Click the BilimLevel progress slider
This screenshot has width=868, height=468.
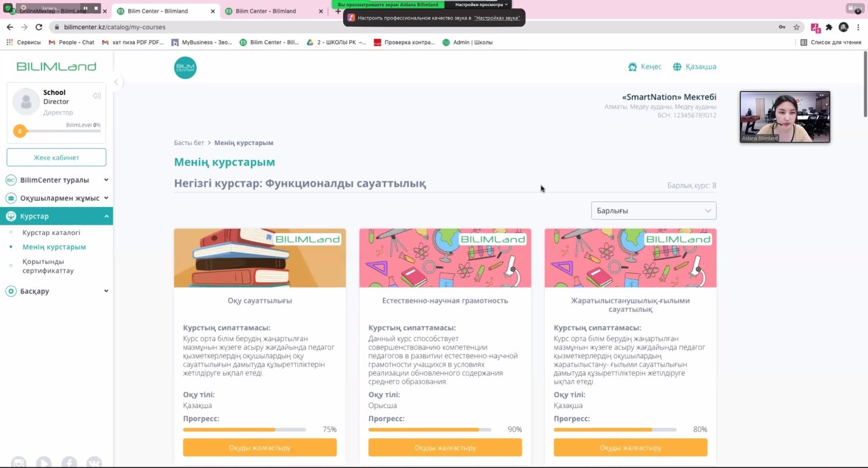(x=57, y=131)
